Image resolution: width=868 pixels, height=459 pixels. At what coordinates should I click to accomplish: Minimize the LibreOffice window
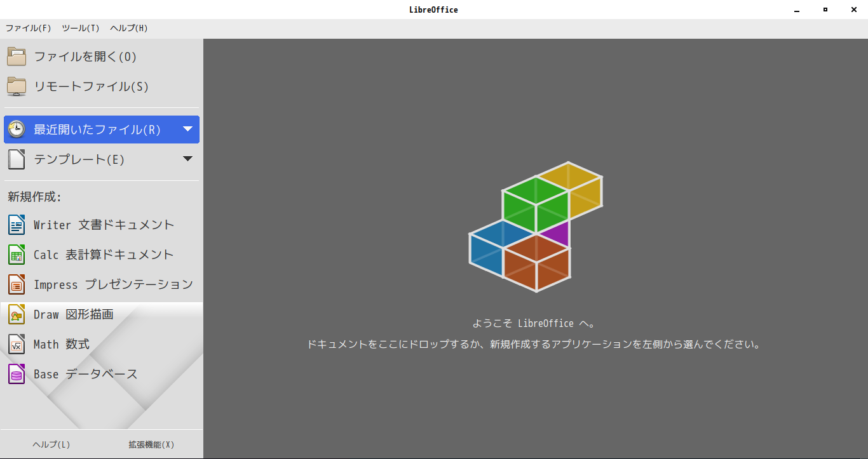(x=797, y=10)
